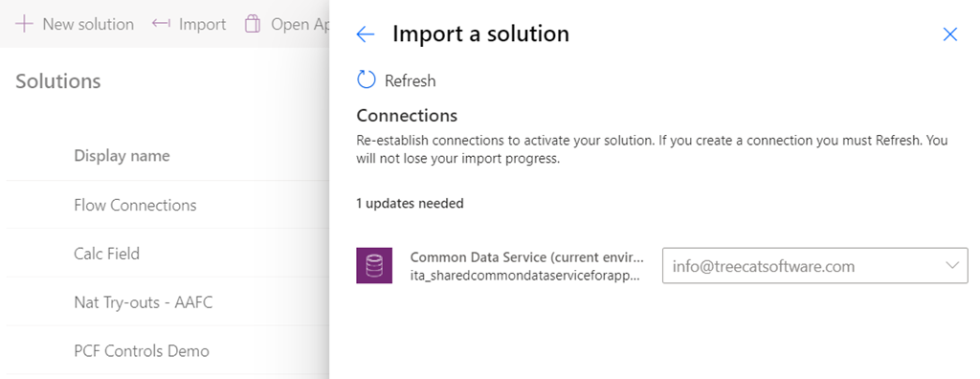The image size is (980, 379).
Task: Click the back arrow in Import a solution
Action: coord(365,34)
